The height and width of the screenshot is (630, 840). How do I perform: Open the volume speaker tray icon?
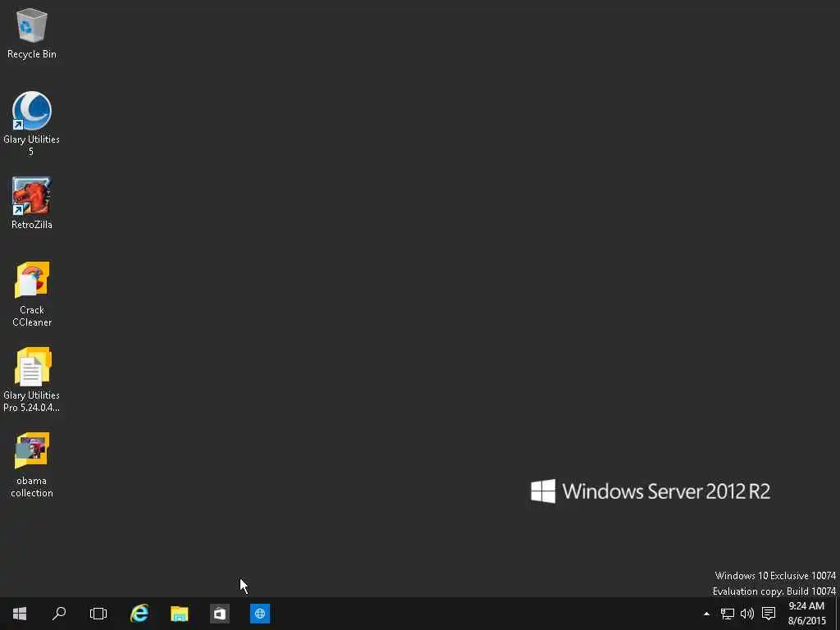tap(746, 614)
